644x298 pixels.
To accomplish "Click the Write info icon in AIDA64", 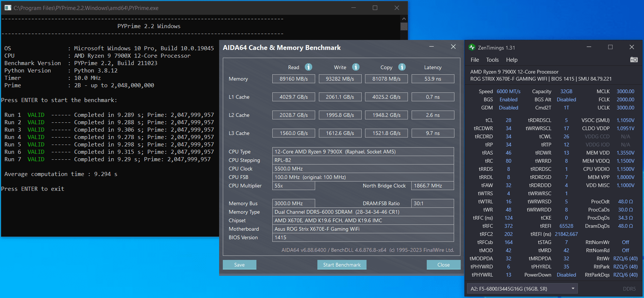I will coord(356,67).
